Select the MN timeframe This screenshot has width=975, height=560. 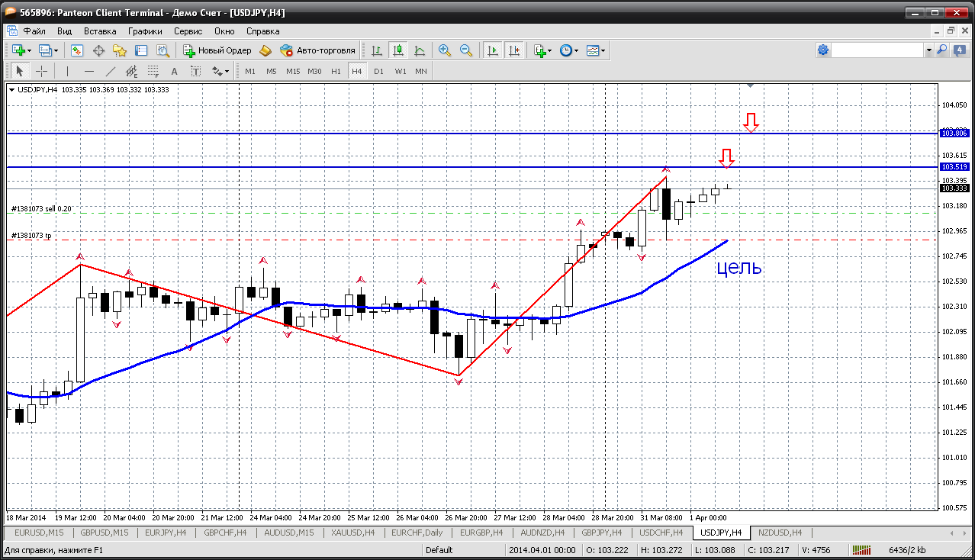coord(421,71)
